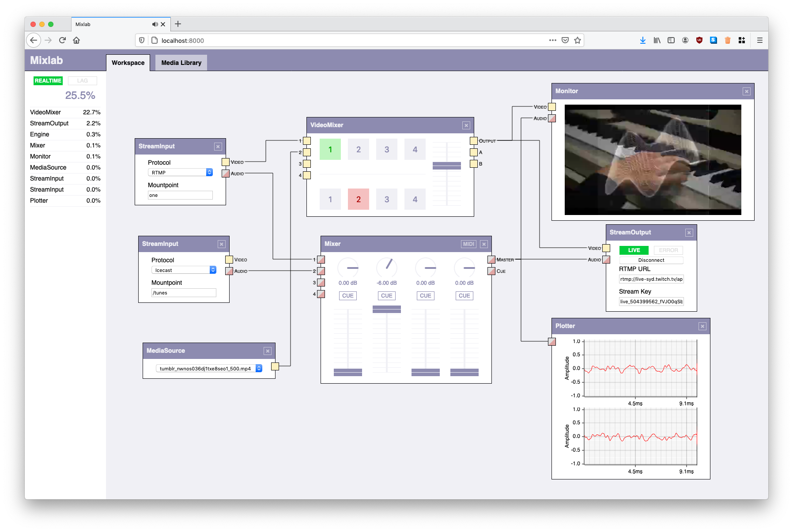Toggle CUE on Mixer channel 2
The width and height of the screenshot is (793, 532).
(x=387, y=296)
